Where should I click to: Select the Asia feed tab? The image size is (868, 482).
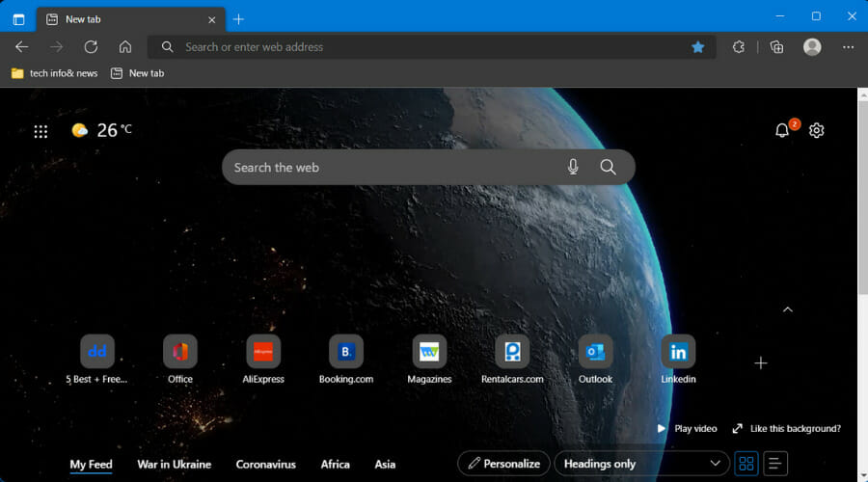385,465
